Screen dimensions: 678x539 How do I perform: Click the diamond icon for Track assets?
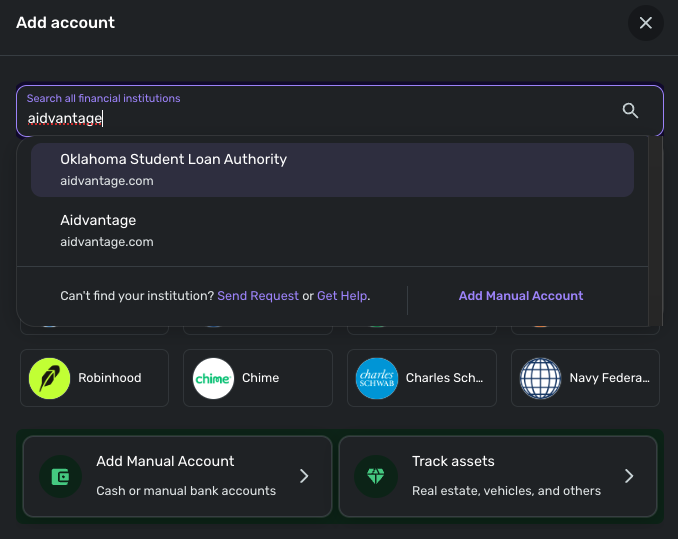[x=376, y=476]
